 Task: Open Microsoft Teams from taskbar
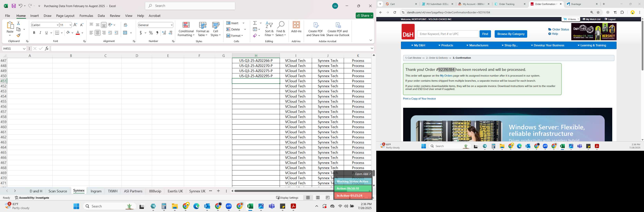coord(272,206)
